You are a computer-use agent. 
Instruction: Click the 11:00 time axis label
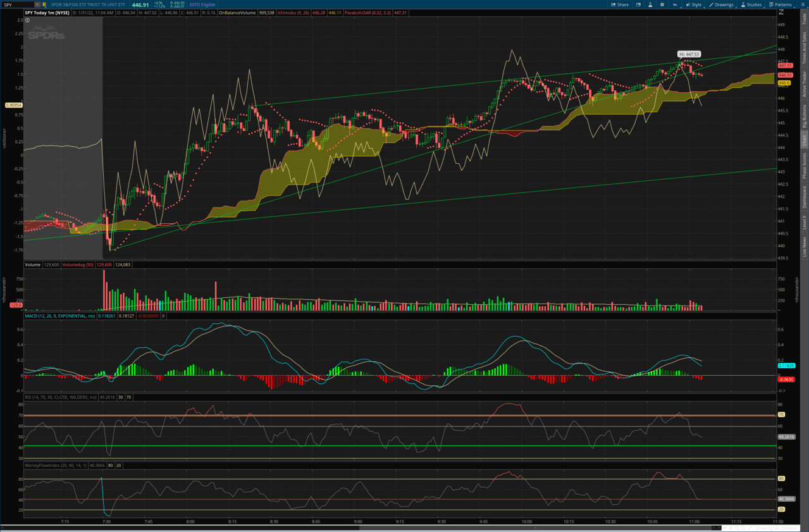point(694,521)
